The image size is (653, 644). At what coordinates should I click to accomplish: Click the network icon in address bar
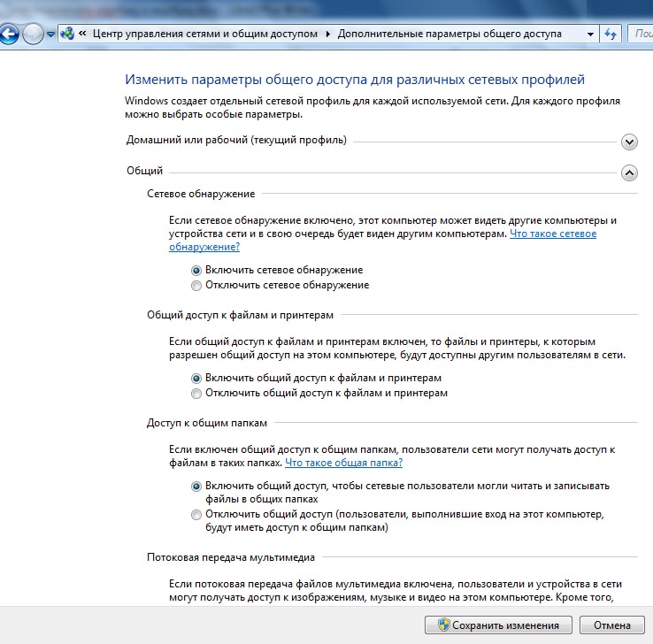67,34
